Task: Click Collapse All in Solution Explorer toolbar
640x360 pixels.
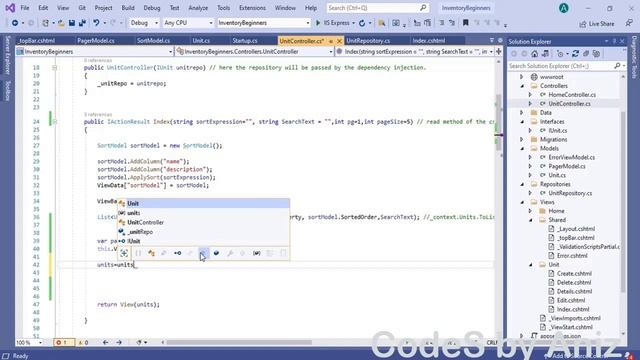Action: 586,53
